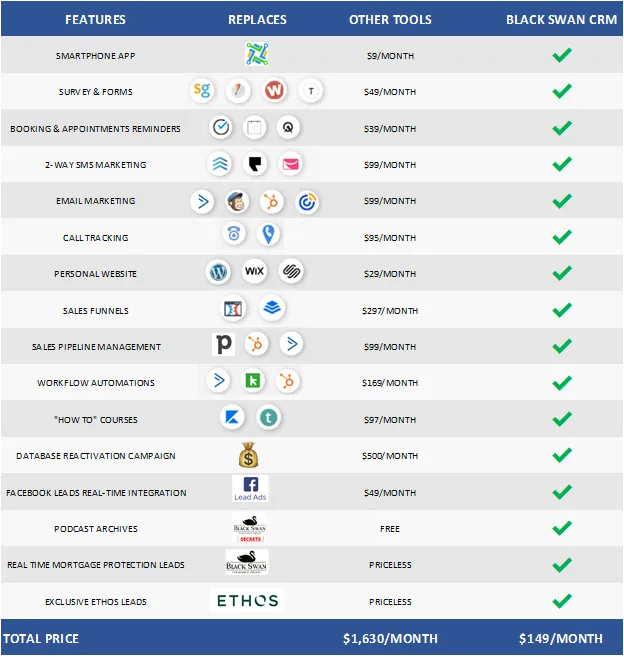Select the Wix logo icon
Screen dimensions: 624x657
(254, 272)
